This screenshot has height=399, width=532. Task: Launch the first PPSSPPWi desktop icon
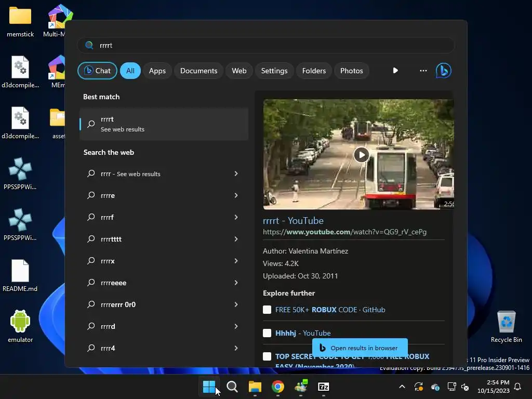tap(20, 174)
